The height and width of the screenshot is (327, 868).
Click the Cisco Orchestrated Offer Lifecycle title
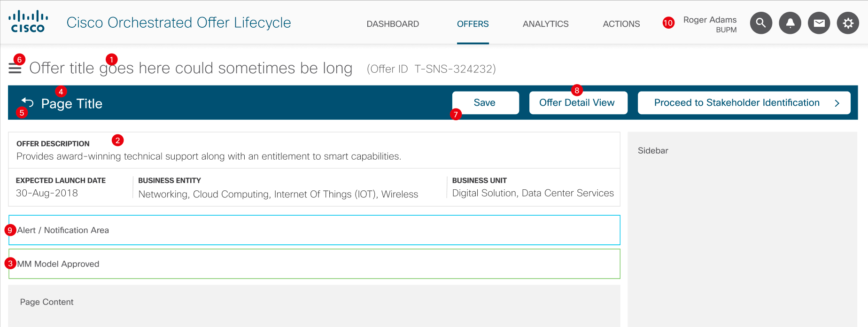pos(178,23)
